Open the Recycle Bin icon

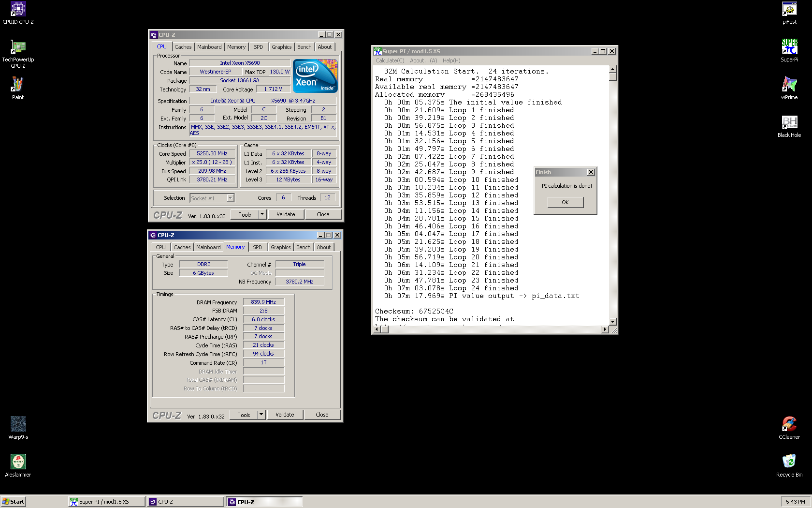pos(789,466)
